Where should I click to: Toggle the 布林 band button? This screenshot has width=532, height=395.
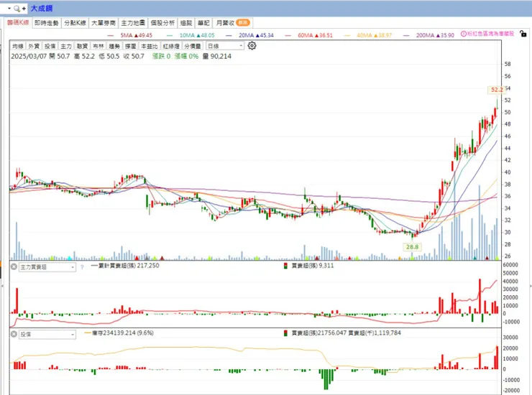(98, 46)
